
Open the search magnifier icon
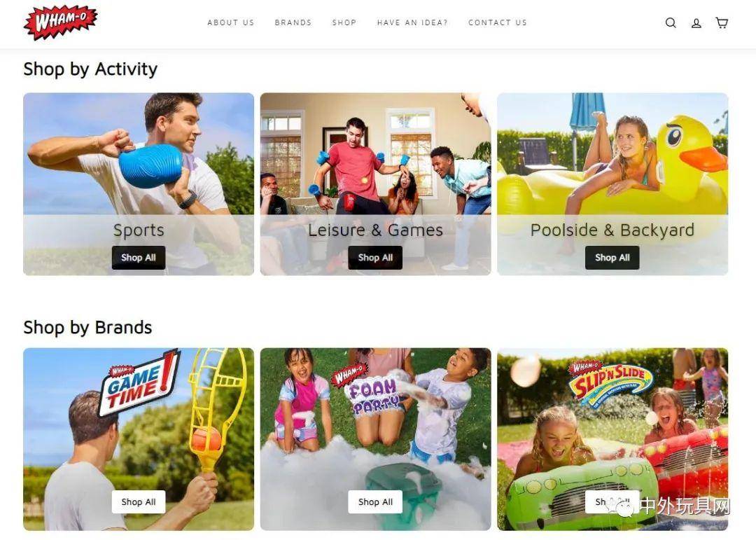tap(671, 22)
